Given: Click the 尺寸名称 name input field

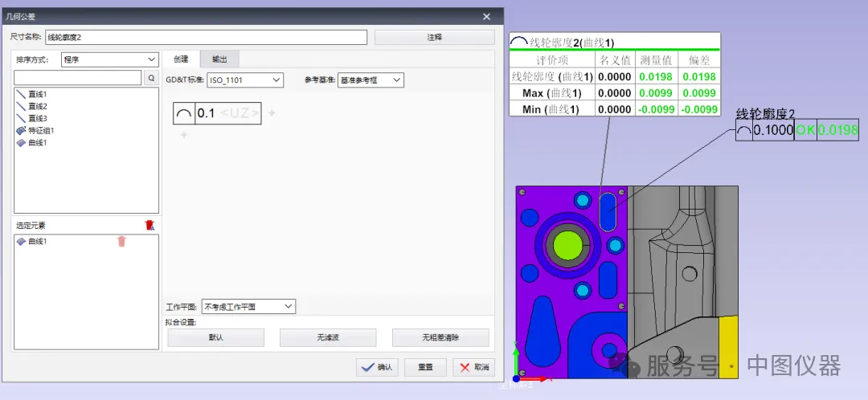Looking at the screenshot, I should click(x=206, y=37).
